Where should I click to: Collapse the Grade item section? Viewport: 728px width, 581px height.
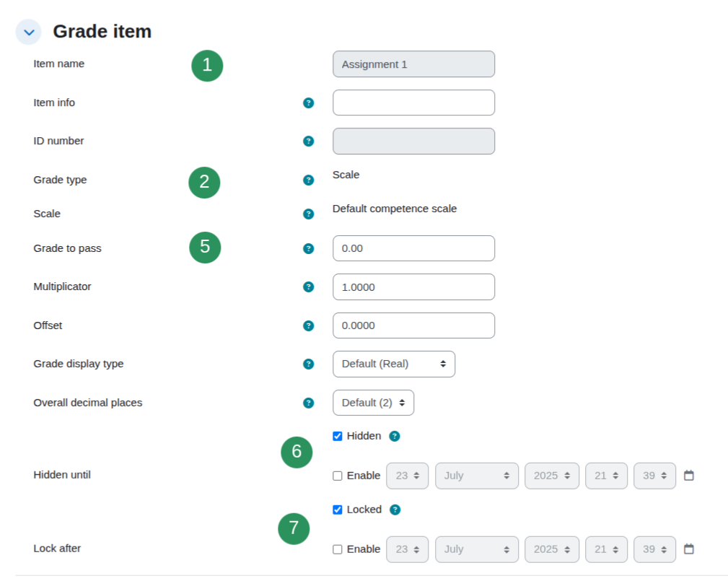29,32
